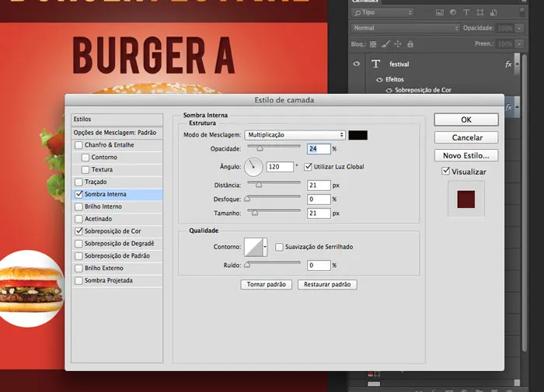The height and width of the screenshot is (392, 544).
Task: Toggle visibility of Efeitos
Action: [x=379, y=80]
